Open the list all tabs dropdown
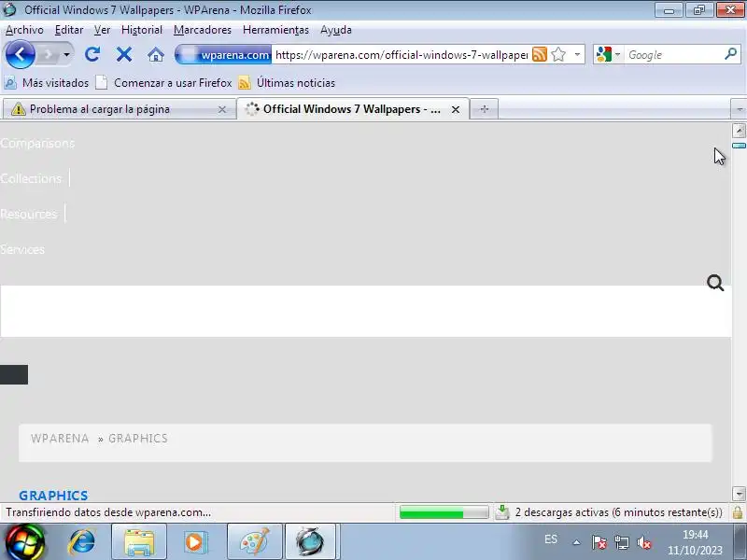Image resolution: width=747 pixels, height=560 pixels. (x=739, y=109)
